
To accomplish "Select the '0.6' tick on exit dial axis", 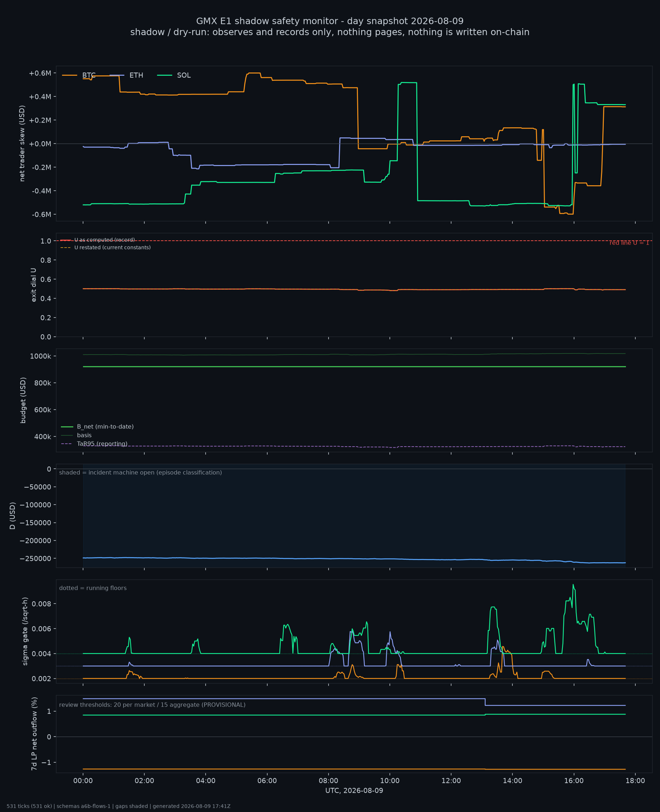I will click(x=46, y=279).
